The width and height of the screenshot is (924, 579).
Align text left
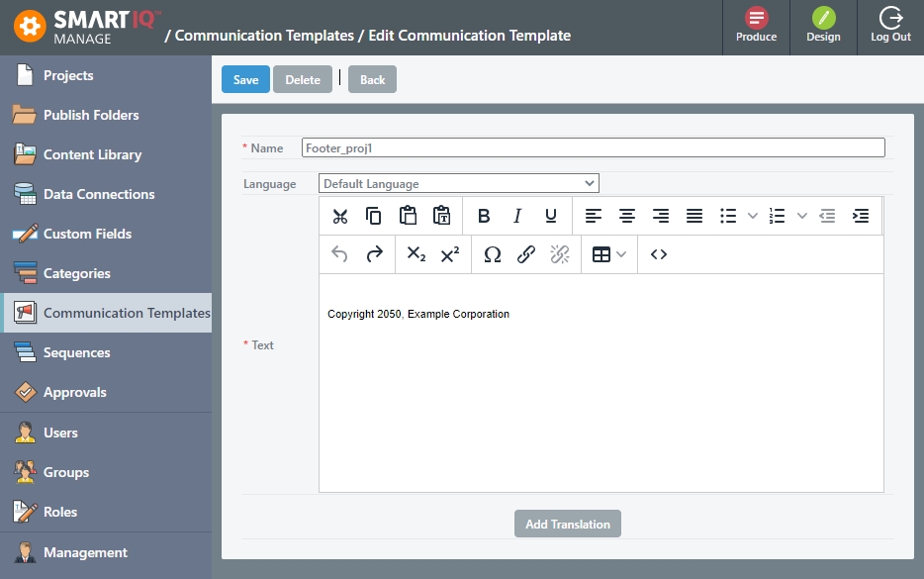pos(594,217)
